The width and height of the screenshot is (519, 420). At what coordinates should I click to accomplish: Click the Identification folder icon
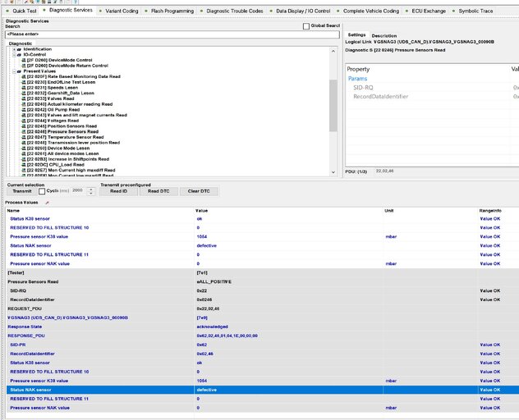pos(19,49)
